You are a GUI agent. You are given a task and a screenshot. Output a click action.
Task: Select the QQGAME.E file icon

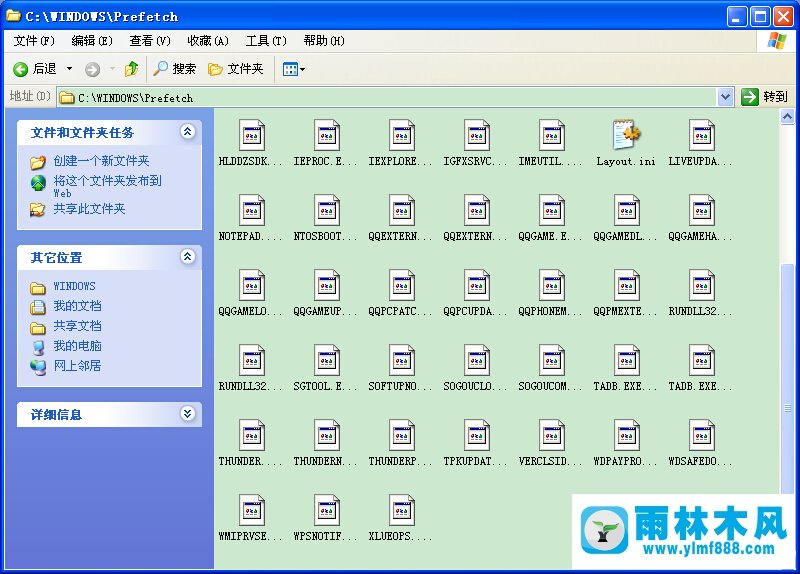coord(552,210)
